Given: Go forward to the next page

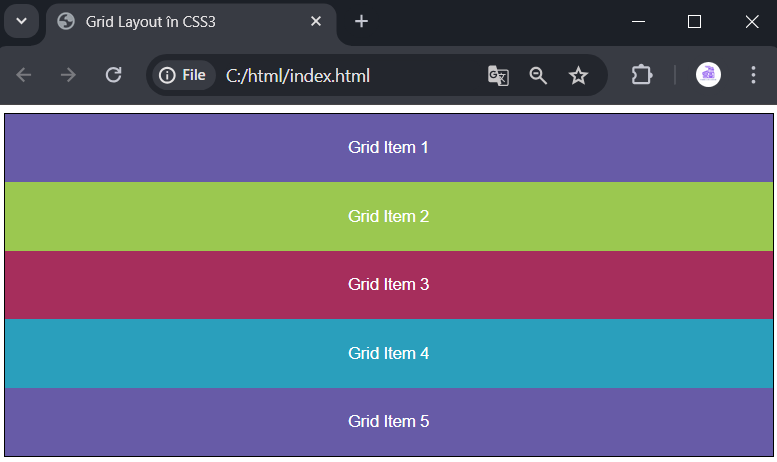Looking at the screenshot, I should click(68, 75).
